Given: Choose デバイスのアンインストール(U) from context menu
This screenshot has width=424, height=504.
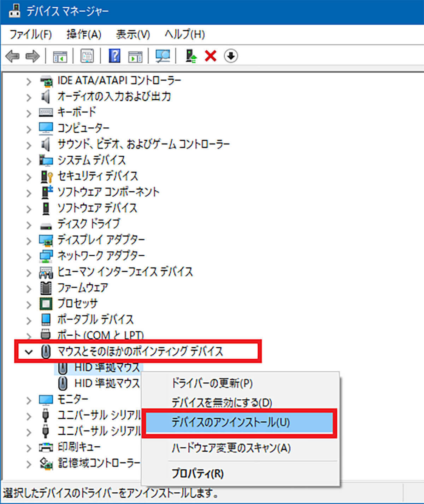Looking at the screenshot, I should point(239,422).
